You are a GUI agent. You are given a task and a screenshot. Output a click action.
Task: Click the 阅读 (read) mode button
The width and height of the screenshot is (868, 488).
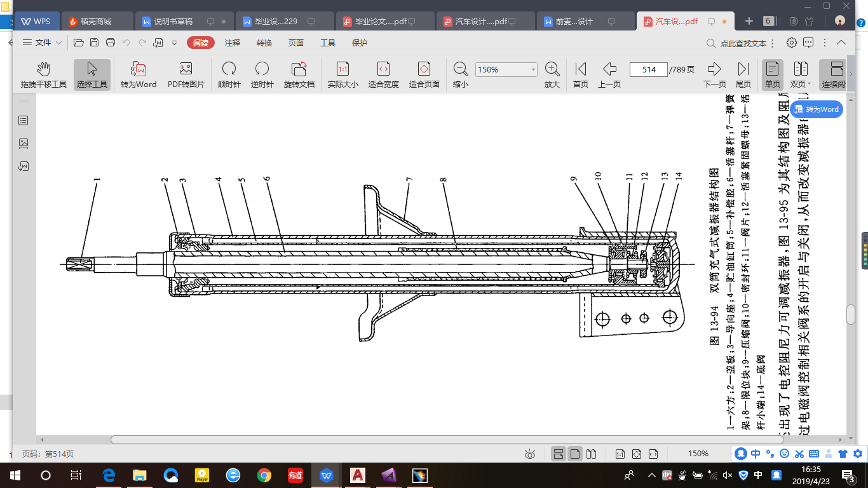click(x=201, y=43)
